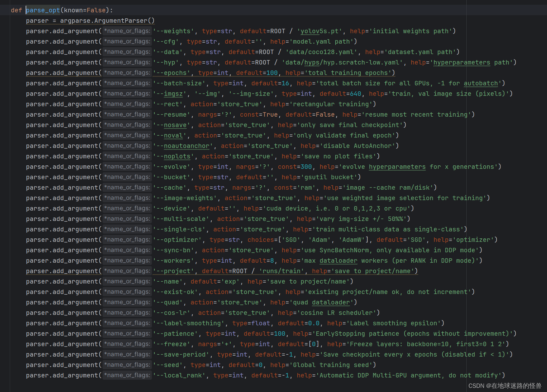The height and width of the screenshot is (392, 547).
Task: Click the '--workers' argument string
Action: (x=174, y=260)
